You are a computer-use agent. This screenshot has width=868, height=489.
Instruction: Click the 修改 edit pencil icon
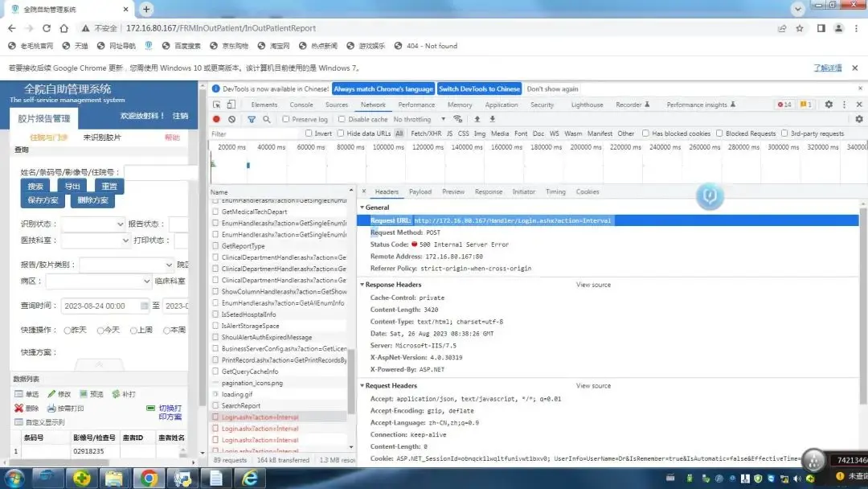tap(51, 394)
